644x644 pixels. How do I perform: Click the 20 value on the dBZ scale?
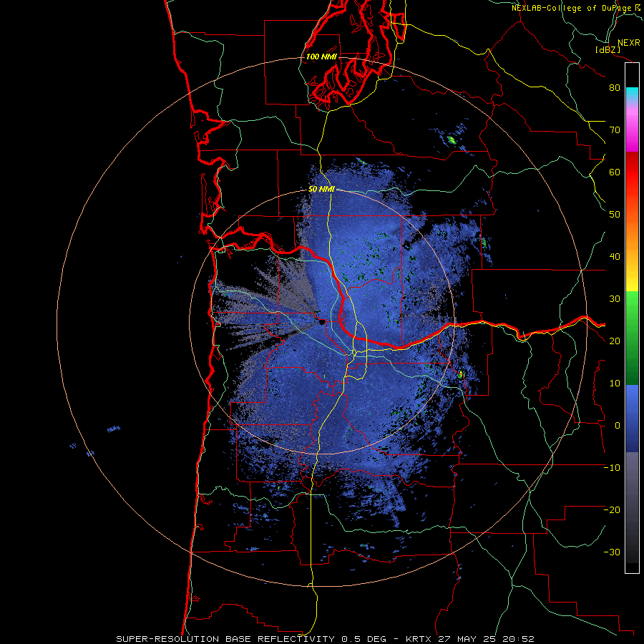point(615,341)
